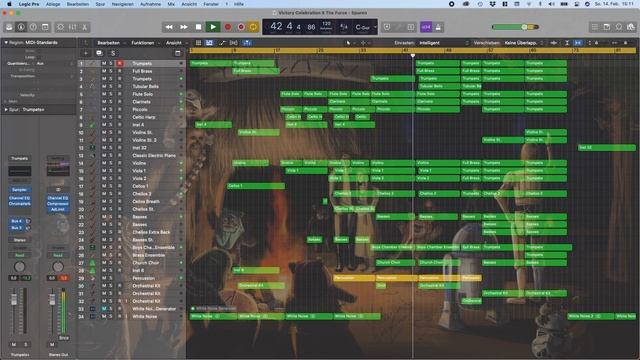Screen dimensions: 640x360
Task: Click the waveform vertical zoom icon
Action: tap(554, 42)
